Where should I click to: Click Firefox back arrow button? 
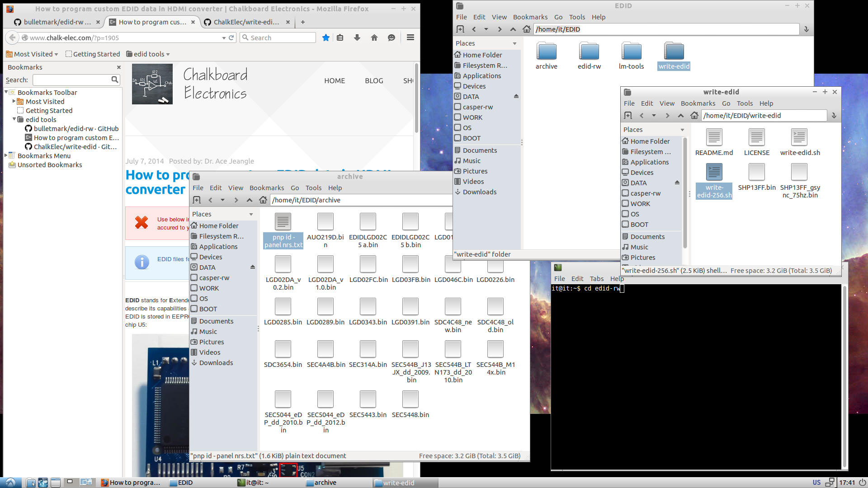point(13,38)
